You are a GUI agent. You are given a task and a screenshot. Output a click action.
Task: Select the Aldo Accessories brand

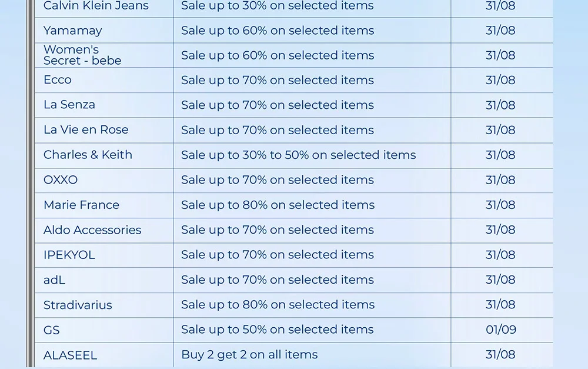[92, 230]
